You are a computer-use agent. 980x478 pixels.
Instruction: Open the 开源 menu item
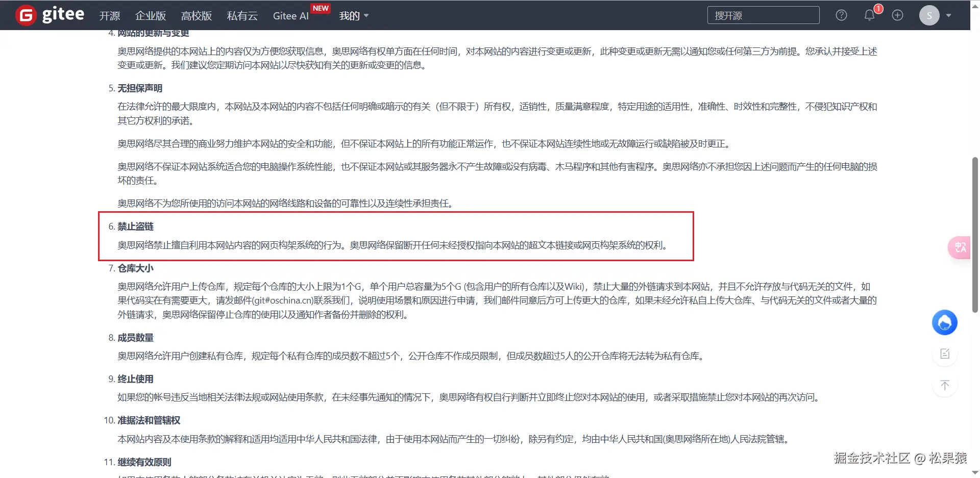point(110,16)
